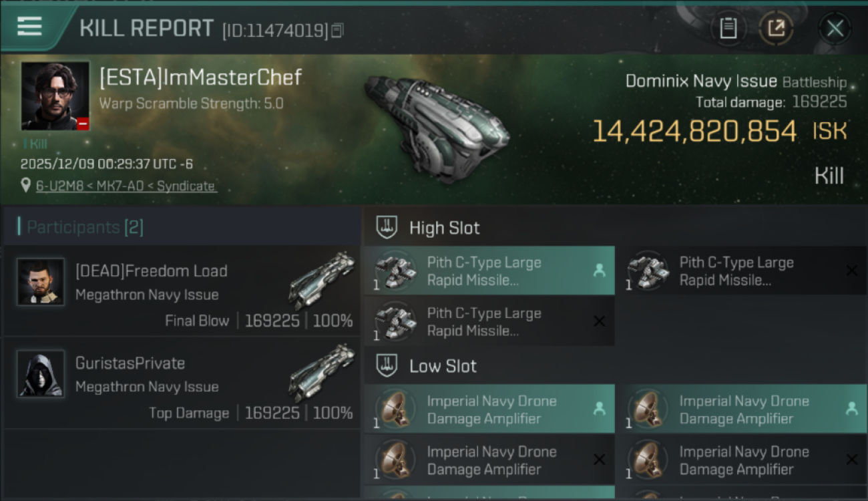
Task: Click the clipboard report icon
Action: click(728, 28)
